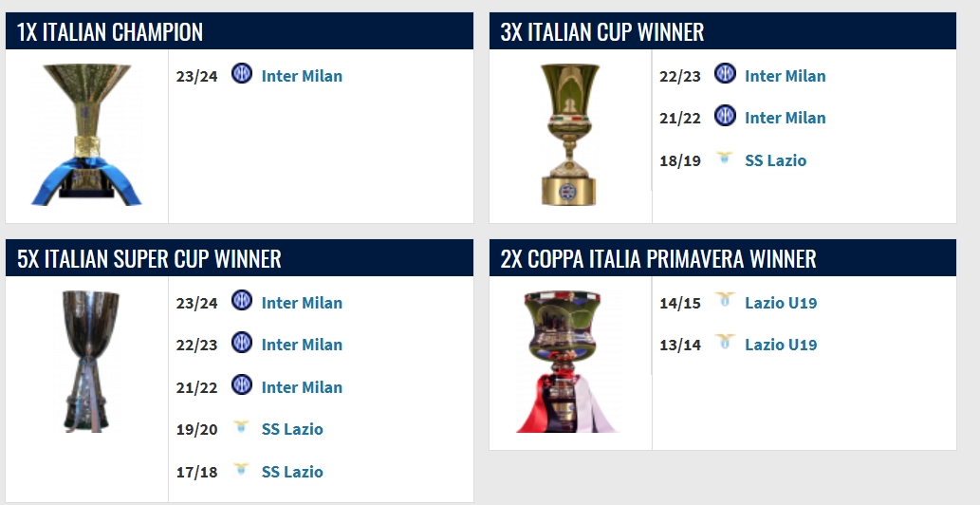The image size is (980, 505).
Task: Click Lazio U19 crest for 13/14 Primavera
Action: tap(725, 343)
